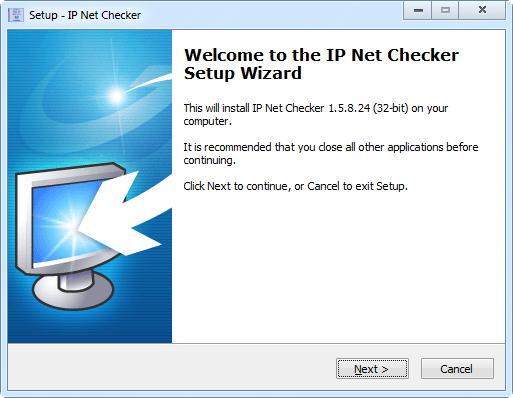Cancel the IP Net Checker setup
513x398 pixels.
(x=457, y=369)
